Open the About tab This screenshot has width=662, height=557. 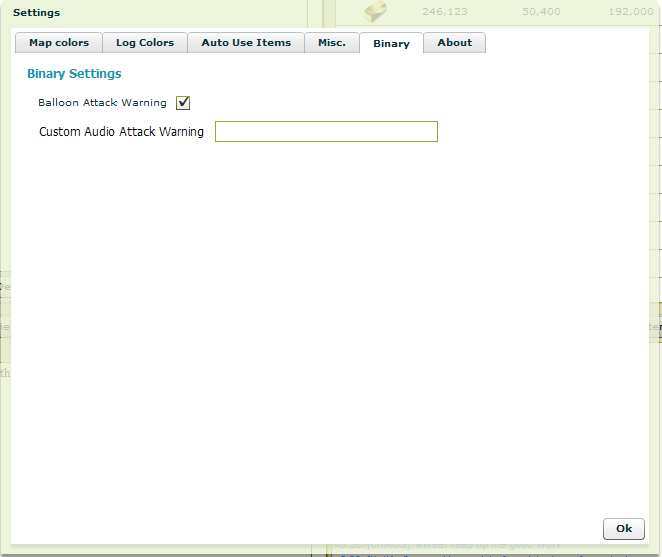[454, 43]
